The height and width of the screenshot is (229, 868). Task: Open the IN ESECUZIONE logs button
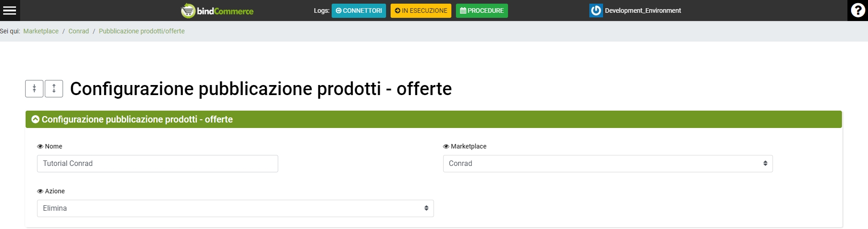click(421, 11)
